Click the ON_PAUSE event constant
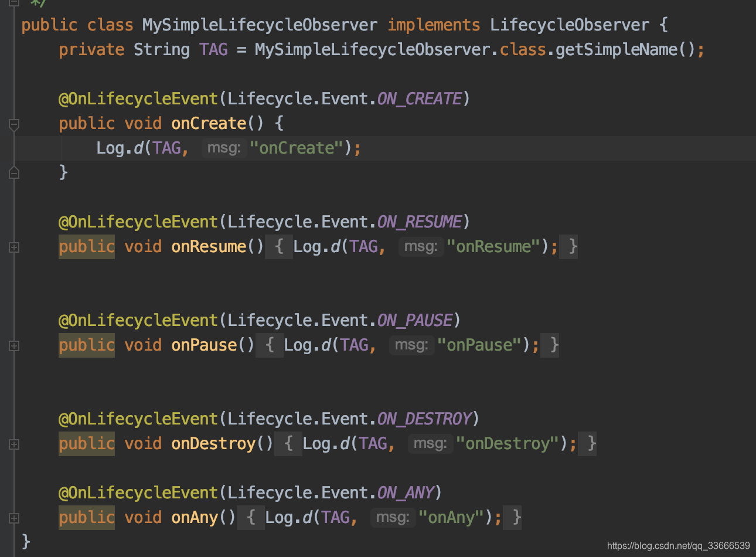Screen dimensions: 756x557 pos(415,321)
